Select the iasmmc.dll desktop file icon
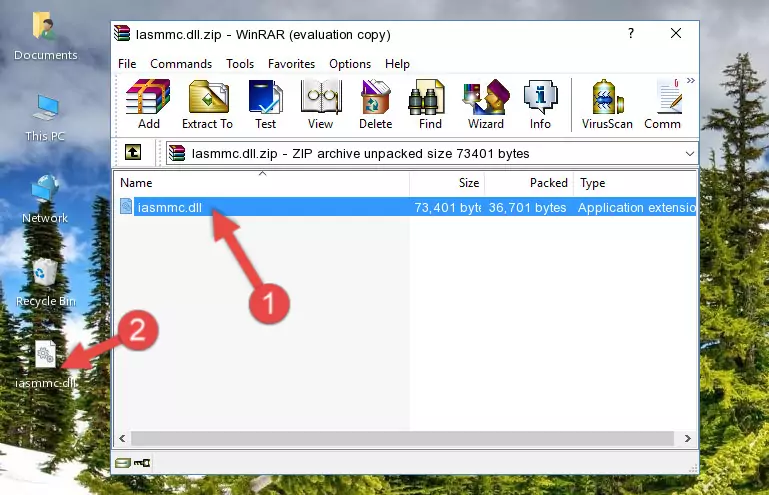The height and width of the screenshot is (495, 769). (x=45, y=365)
